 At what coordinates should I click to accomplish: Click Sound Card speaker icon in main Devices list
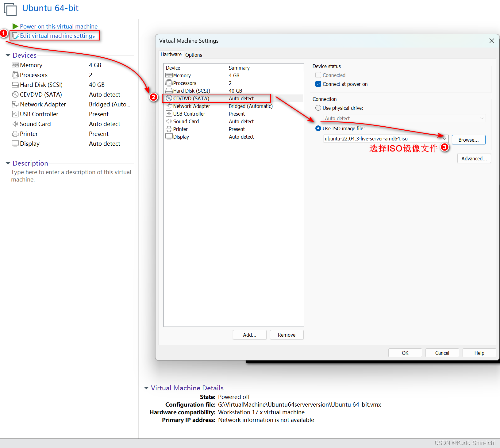coord(15,124)
